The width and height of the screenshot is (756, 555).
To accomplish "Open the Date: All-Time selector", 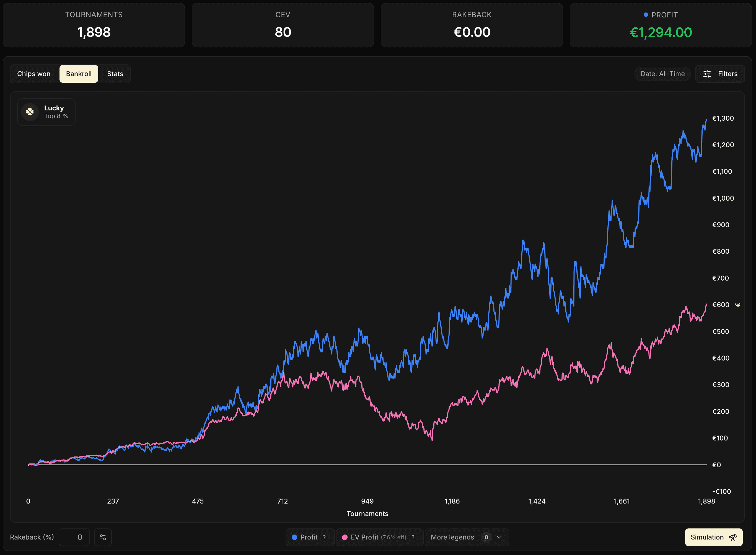I will tap(662, 74).
